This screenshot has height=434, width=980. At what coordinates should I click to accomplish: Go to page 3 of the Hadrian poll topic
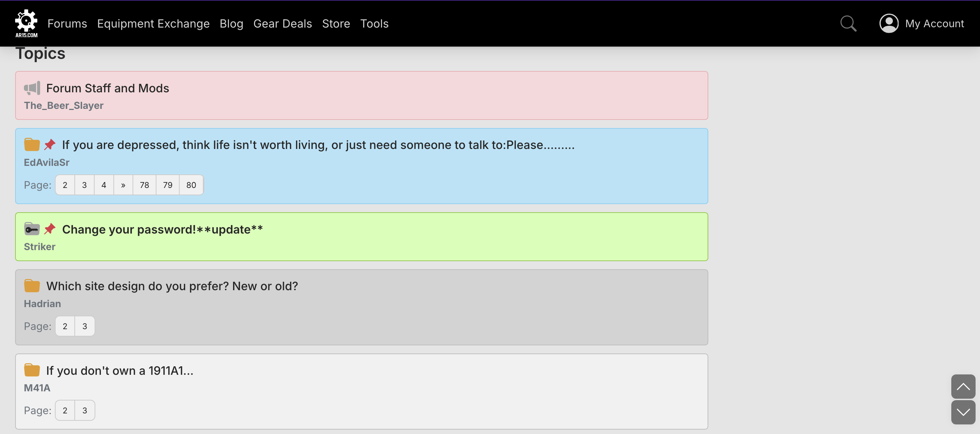[84, 326]
